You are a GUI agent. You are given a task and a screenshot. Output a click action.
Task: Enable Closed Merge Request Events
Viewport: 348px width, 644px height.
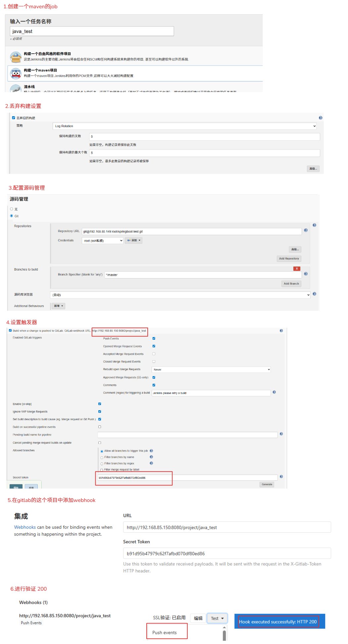pyautogui.click(x=154, y=362)
